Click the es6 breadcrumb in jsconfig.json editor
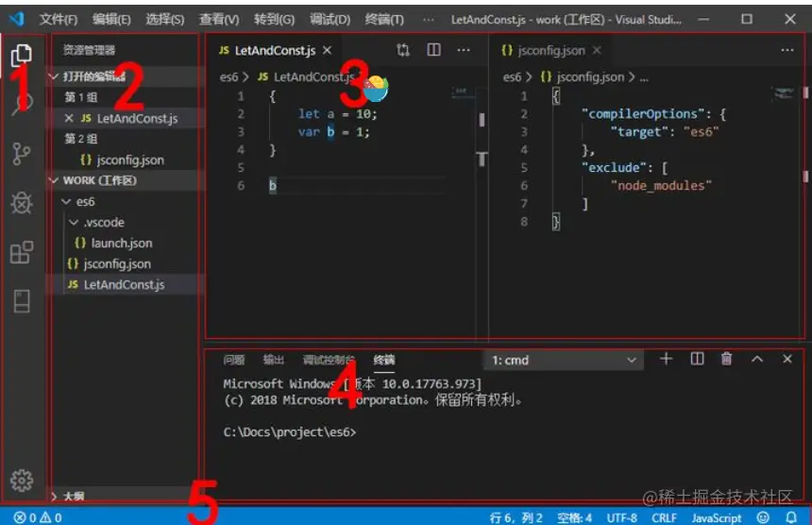The height and width of the screenshot is (525, 812). (x=512, y=77)
